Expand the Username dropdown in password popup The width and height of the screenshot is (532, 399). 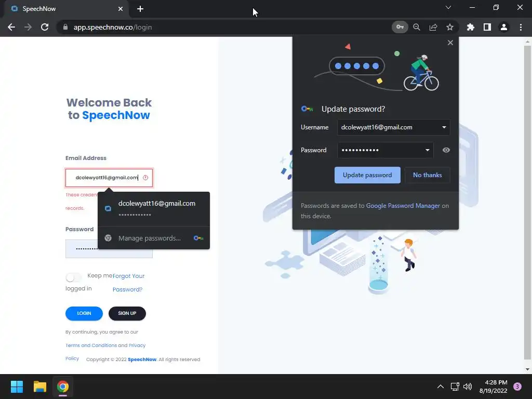tap(444, 128)
